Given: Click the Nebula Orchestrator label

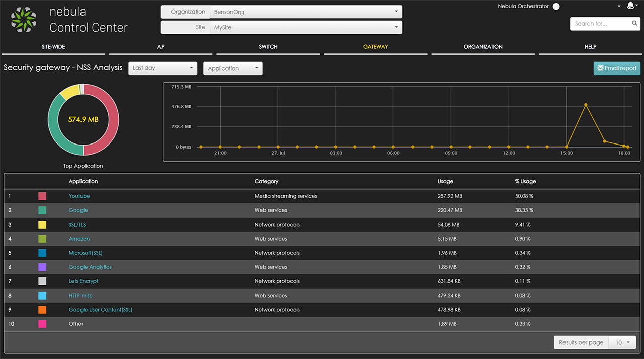Looking at the screenshot, I should coord(523,7).
